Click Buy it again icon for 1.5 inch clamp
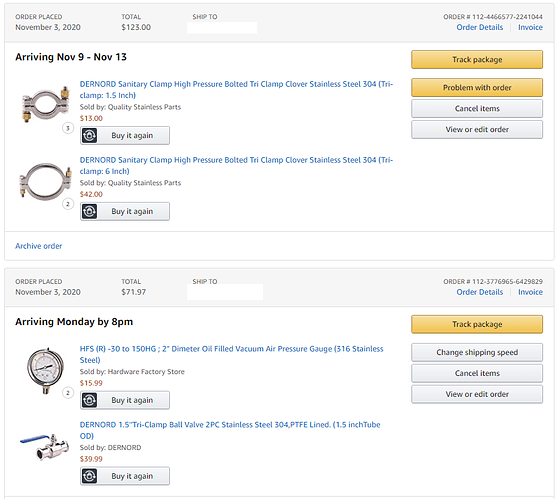Viewport: 558px width, 499px height. [x=89, y=136]
